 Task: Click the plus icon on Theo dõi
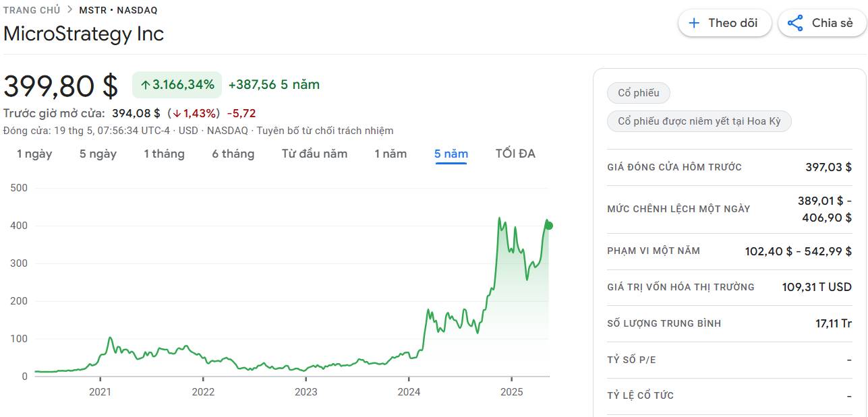[x=694, y=23]
